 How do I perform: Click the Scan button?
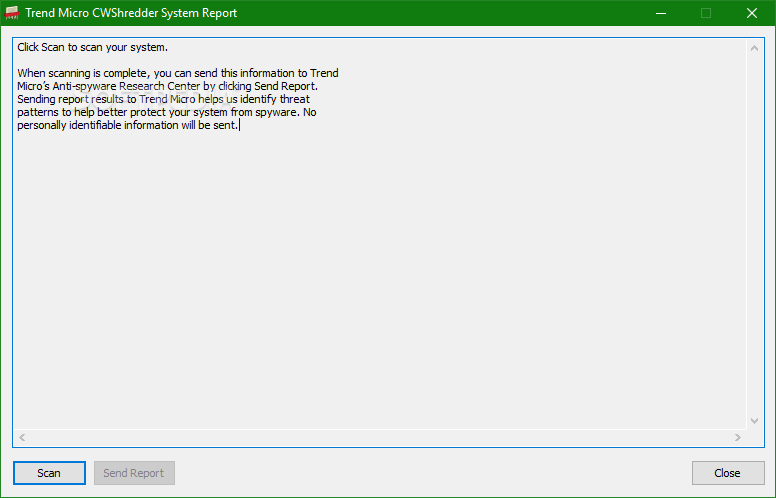[x=49, y=473]
